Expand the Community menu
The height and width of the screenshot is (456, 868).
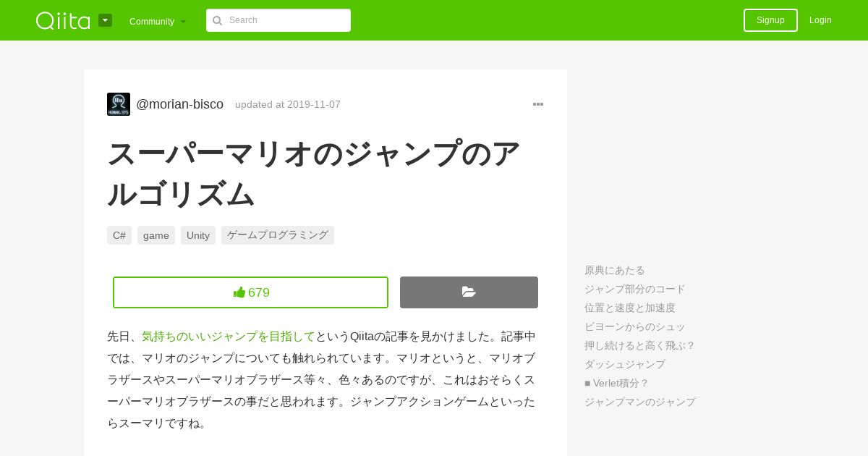point(158,21)
